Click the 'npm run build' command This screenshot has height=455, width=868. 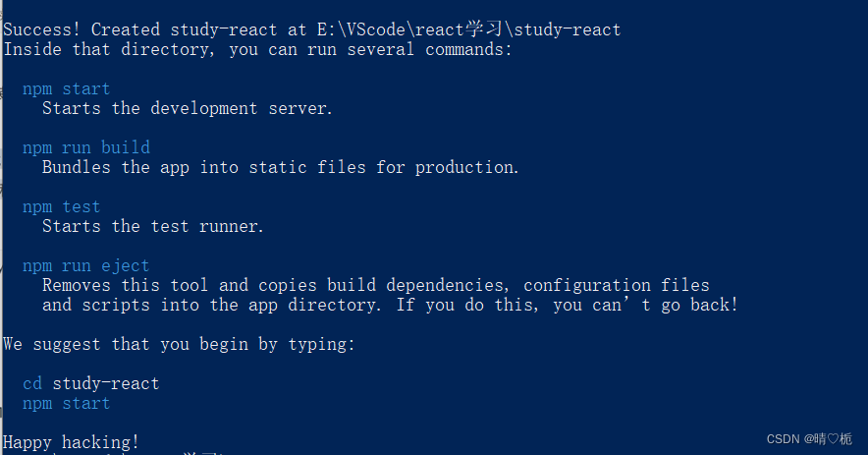(x=86, y=147)
